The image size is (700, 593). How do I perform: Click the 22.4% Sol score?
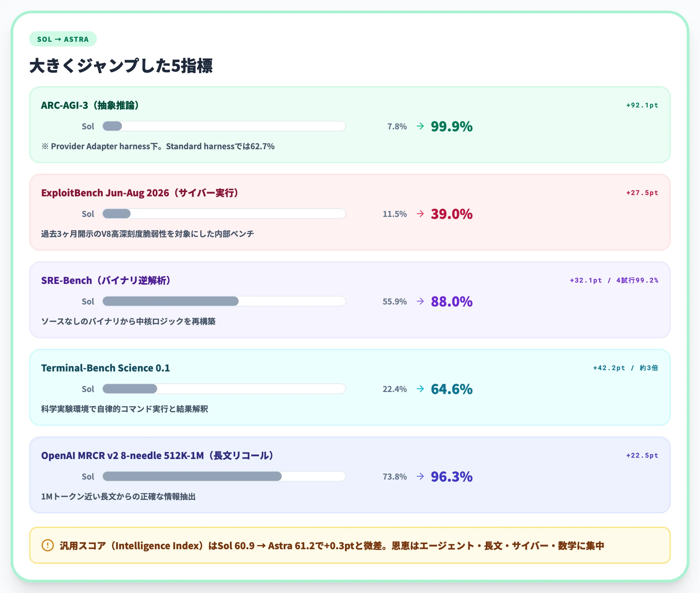pos(395,389)
